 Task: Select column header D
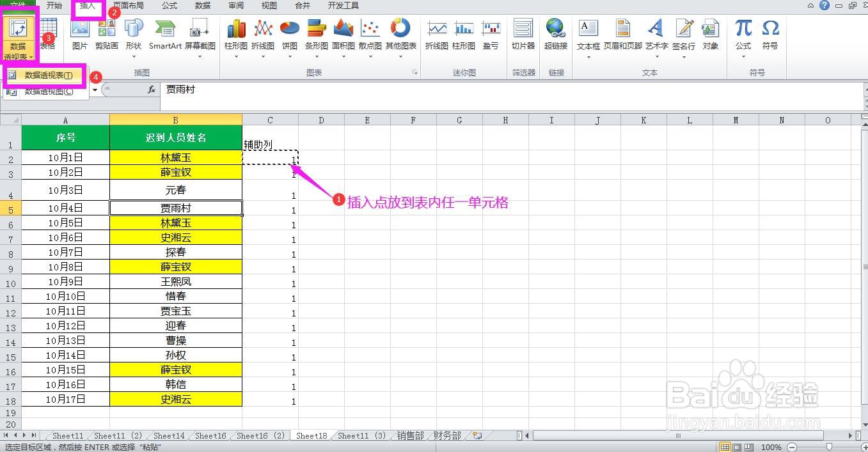pyautogui.click(x=321, y=120)
